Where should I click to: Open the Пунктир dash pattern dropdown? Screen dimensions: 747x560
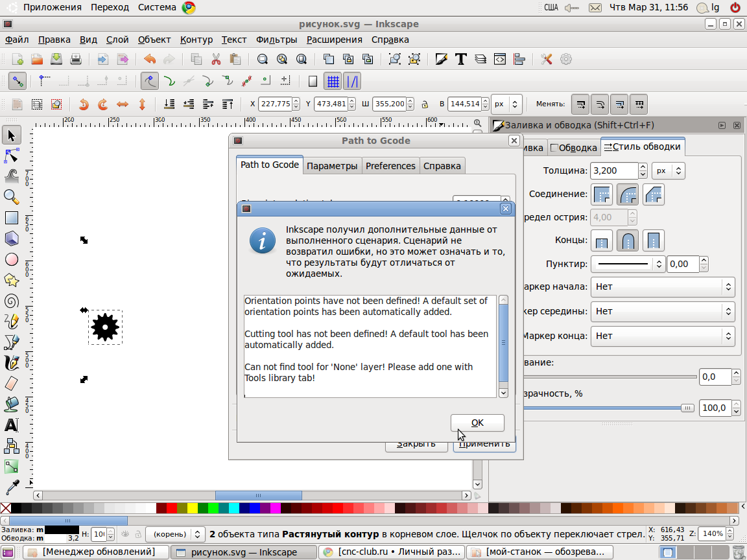pyautogui.click(x=628, y=264)
